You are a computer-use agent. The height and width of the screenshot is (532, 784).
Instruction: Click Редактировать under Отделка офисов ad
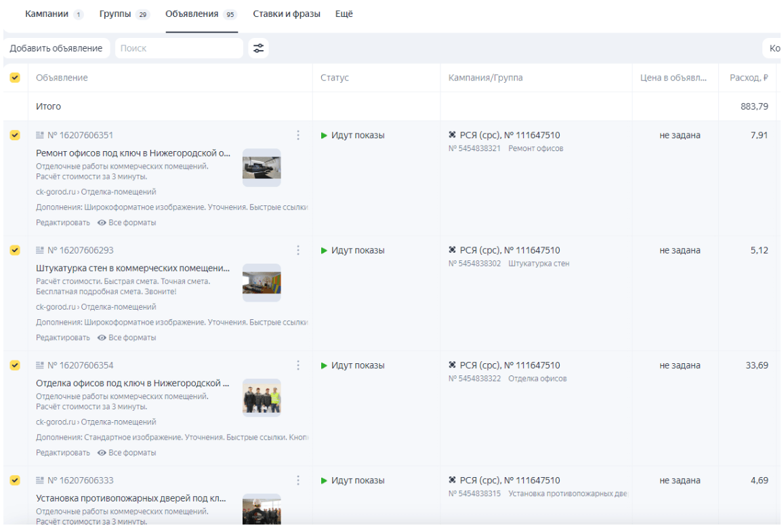tap(63, 453)
